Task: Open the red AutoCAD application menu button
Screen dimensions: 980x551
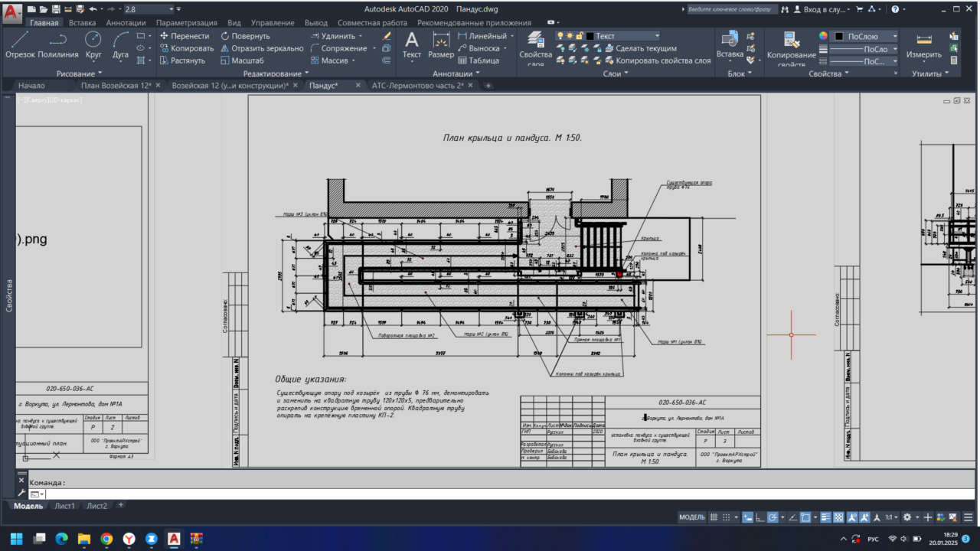Action: tap(11, 13)
